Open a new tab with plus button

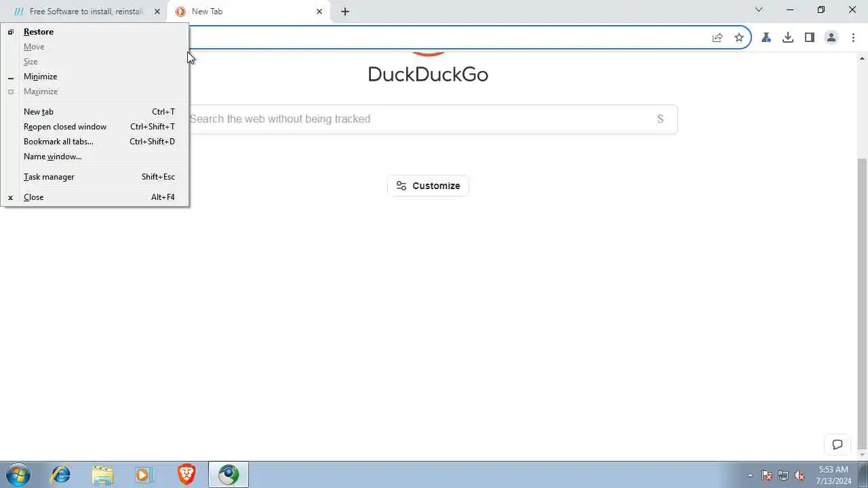[345, 12]
